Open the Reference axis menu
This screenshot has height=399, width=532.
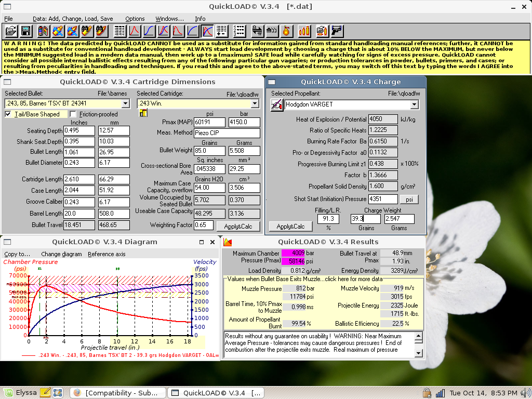pyautogui.click(x=107, y=254)
